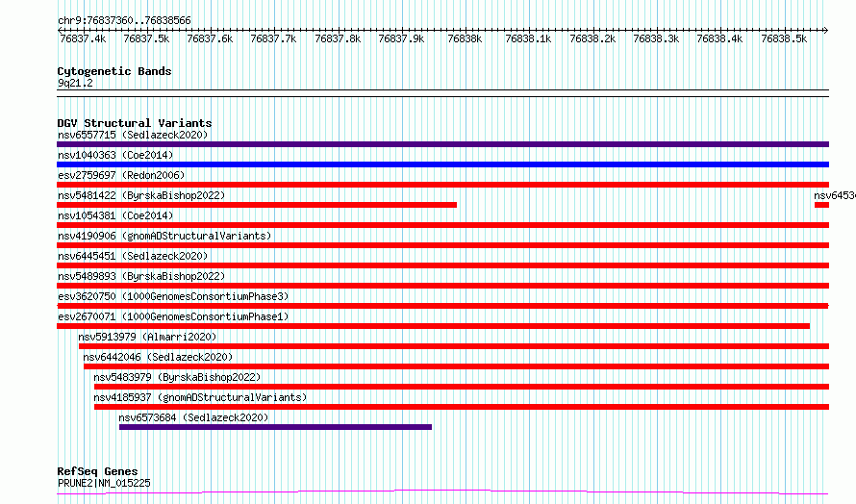The width and height of the screenshot is (856, 504).
Task: Click the 76837.9k ruler label
Action: pyautogui.click(x=401, y=38)
